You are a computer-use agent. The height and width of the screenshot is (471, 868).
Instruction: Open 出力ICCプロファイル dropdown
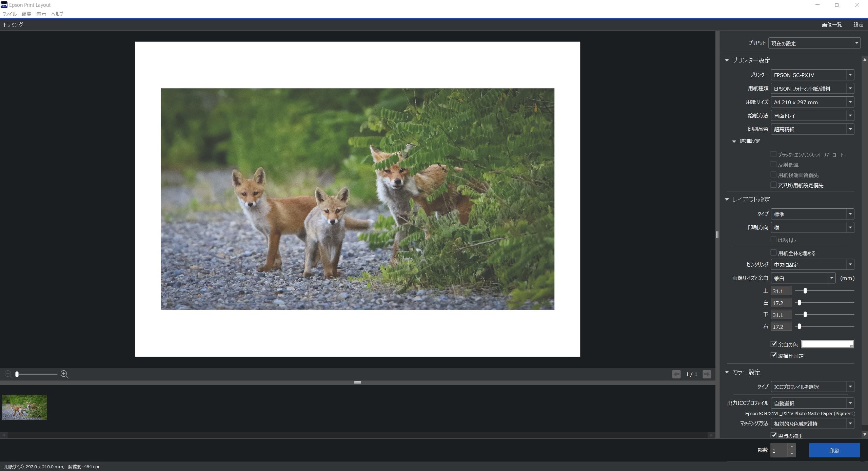812,403
